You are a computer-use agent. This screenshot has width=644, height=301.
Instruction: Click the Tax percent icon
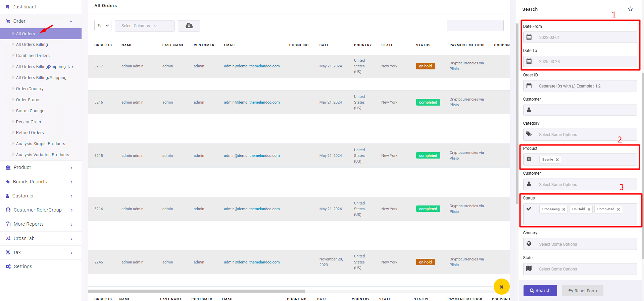8,252
